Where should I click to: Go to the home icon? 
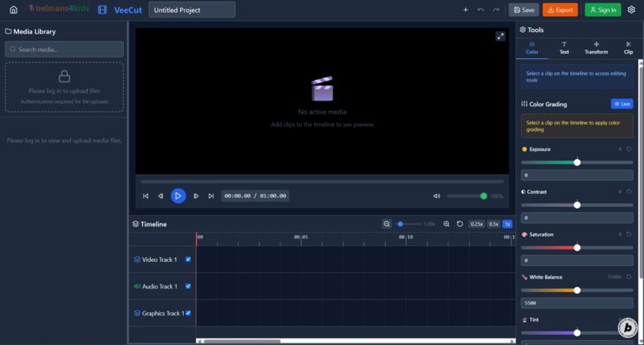point(14,10)
